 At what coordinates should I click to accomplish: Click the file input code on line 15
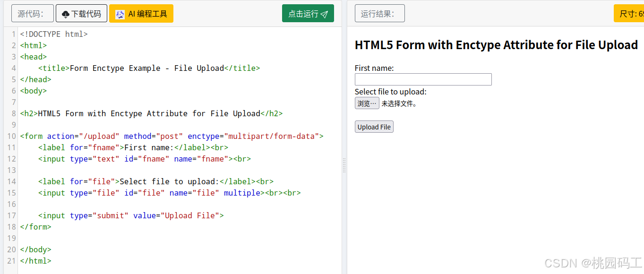click(x=170, y=193)
